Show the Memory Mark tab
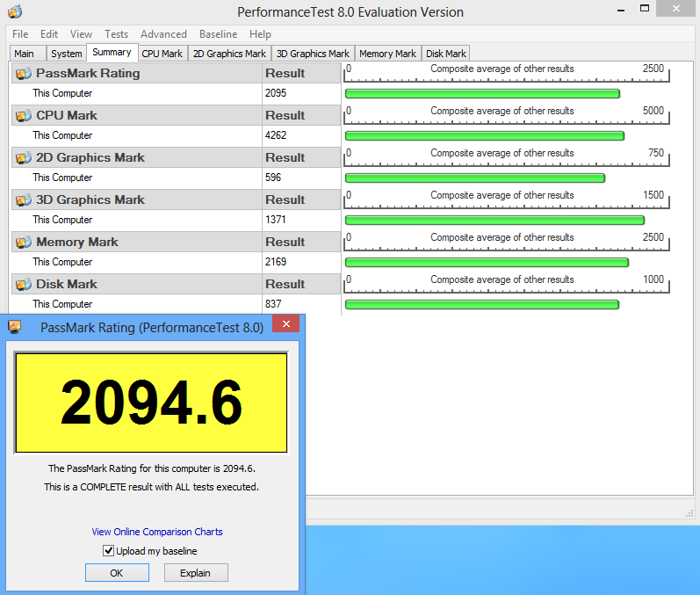The width and height of the screenshot is (700, 595). point(388,54)
